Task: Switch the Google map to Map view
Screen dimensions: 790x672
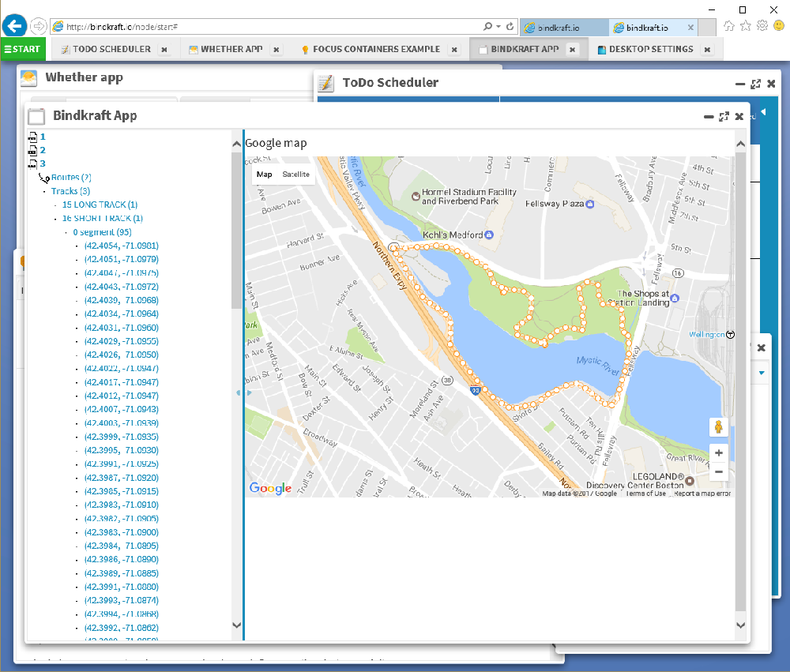Action: (x=264, y=175)
